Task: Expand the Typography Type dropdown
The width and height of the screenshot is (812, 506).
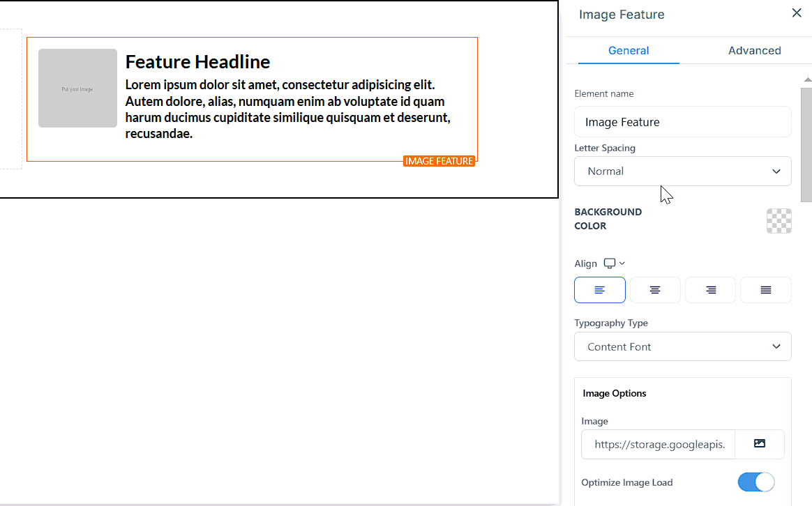Action: 682,347
